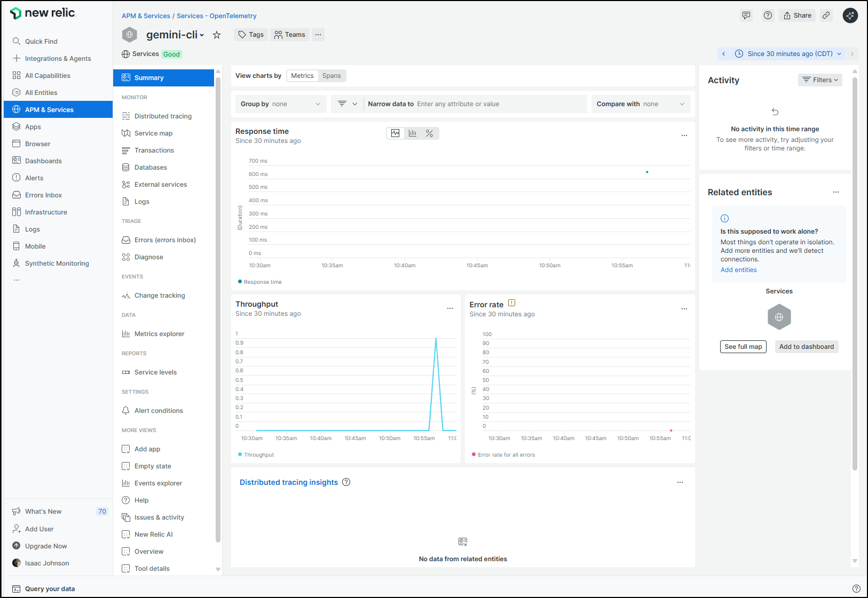Go to previous time range arrow
Screen dimensions: 868x598
(x=724, y=54)
